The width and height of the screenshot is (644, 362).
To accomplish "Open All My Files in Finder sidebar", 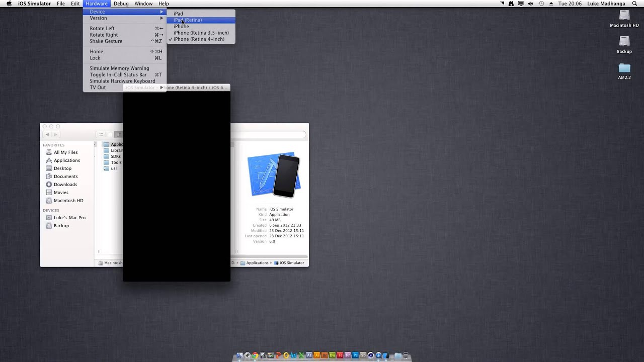I will coord(66,152).
